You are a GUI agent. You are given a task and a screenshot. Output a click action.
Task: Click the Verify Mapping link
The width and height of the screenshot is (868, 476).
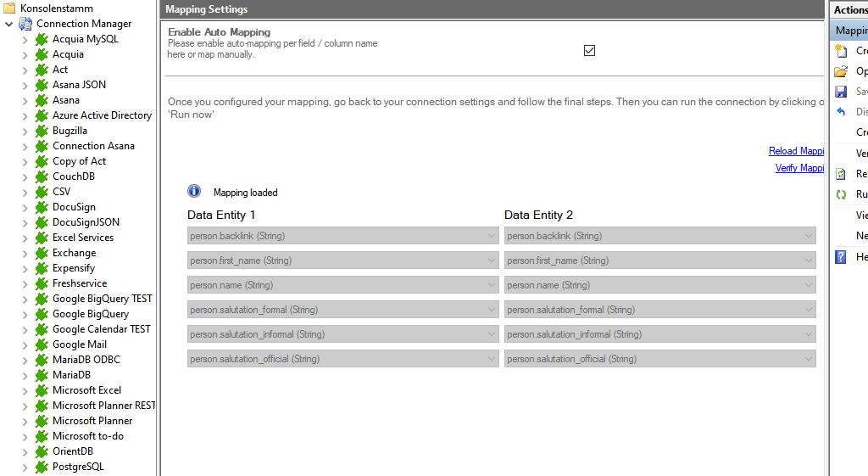[x=799, y=168]
